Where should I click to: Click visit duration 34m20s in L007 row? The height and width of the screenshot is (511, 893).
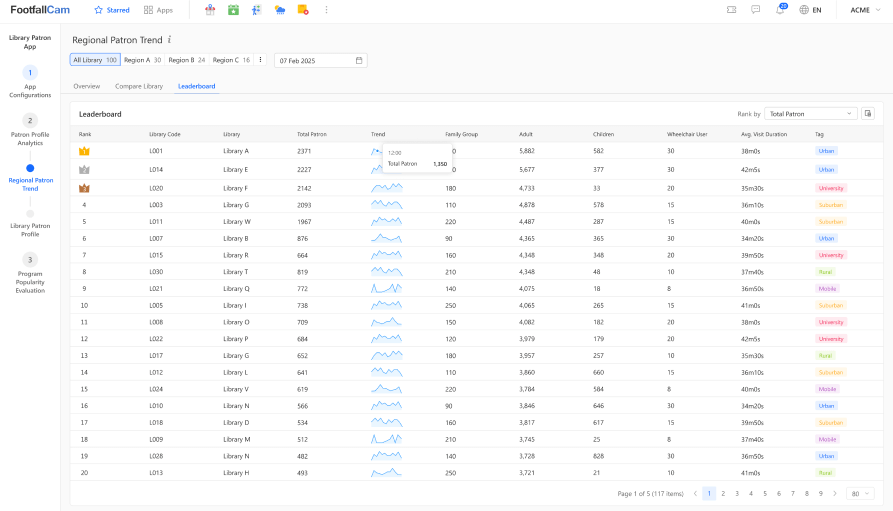[x=752, y=238]
